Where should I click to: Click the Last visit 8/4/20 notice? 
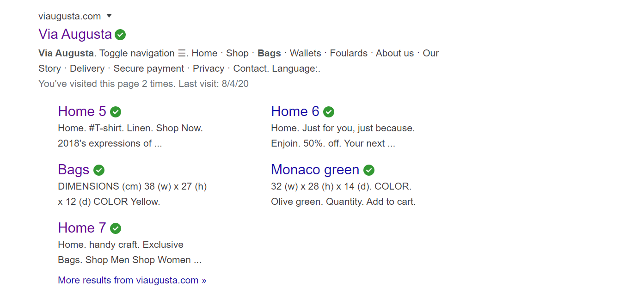[144, 84]
